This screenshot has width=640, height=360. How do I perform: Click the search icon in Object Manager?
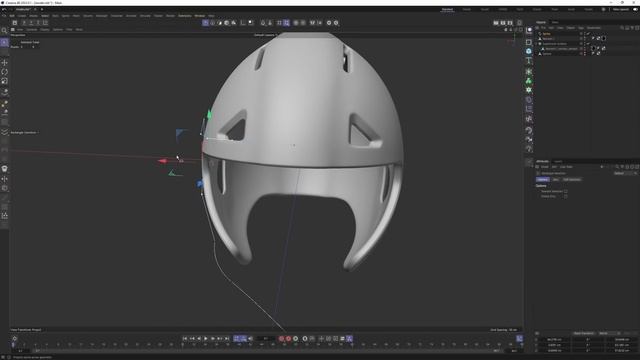pos(622,28)
